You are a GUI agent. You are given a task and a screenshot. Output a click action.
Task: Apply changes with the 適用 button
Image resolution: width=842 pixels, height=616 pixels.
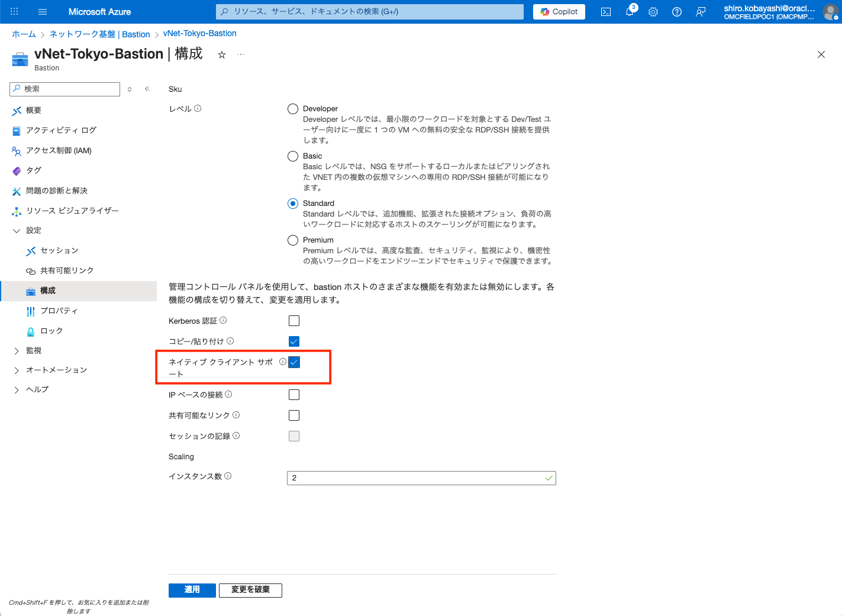click(x=192, y=590)
